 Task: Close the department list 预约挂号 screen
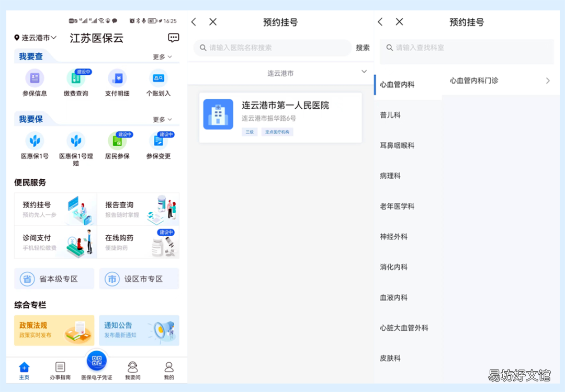coord(399,22)
